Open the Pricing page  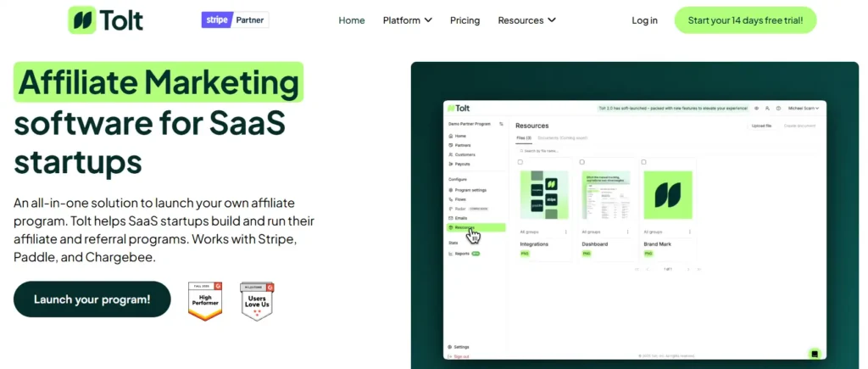(x=465, y=20)
